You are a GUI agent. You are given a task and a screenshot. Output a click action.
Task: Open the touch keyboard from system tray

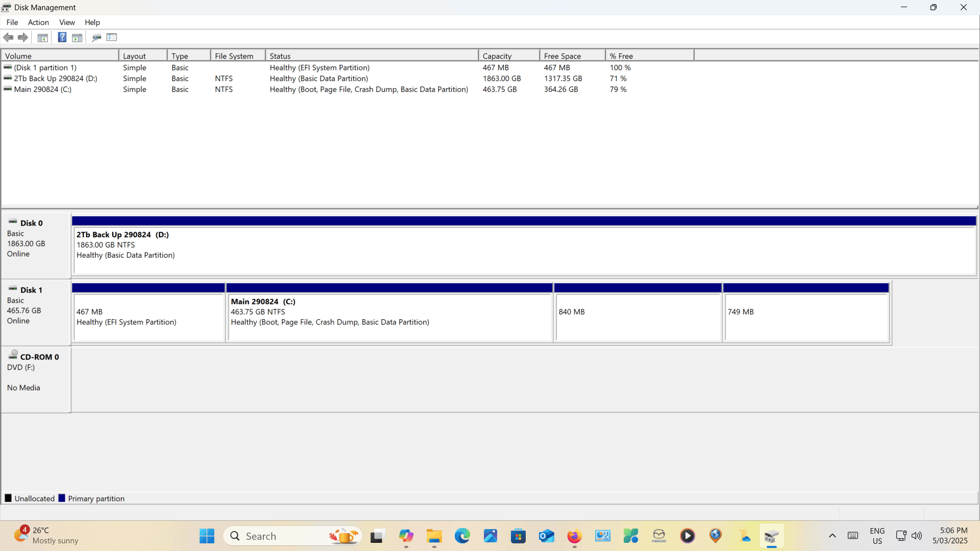click(x=853, y=536)
